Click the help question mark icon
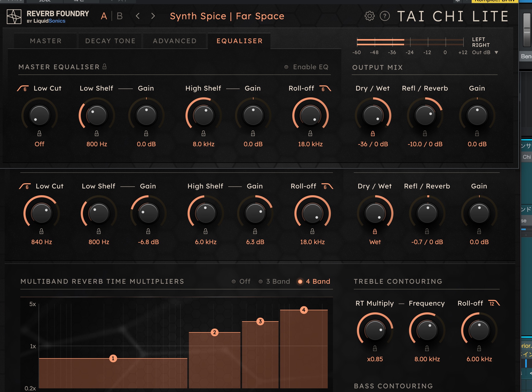The image size is (532, 392). 385,16
